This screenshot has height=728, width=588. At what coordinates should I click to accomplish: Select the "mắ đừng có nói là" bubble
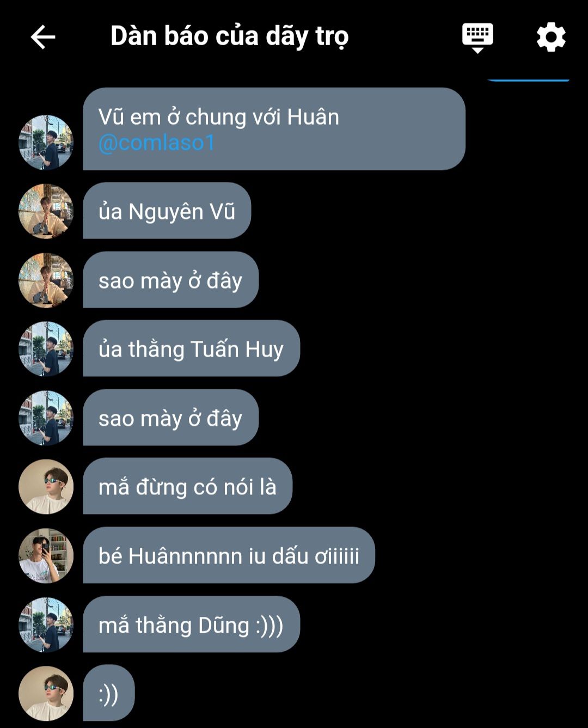[x=187, y=486]
